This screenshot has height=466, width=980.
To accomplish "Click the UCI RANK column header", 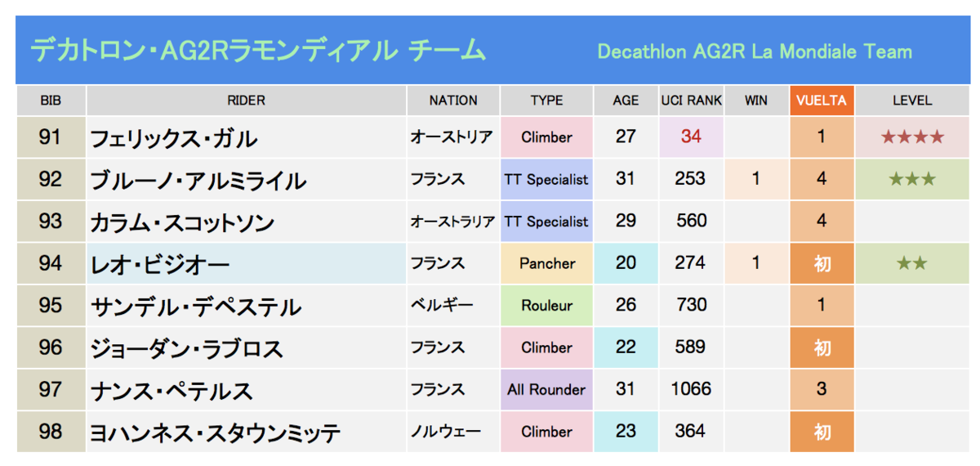I will (691, 101).
